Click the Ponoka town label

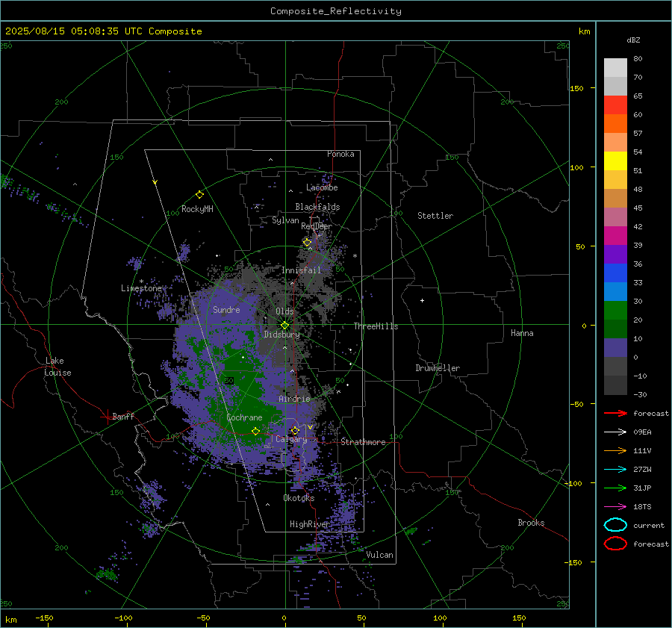[x=340, y=154]
